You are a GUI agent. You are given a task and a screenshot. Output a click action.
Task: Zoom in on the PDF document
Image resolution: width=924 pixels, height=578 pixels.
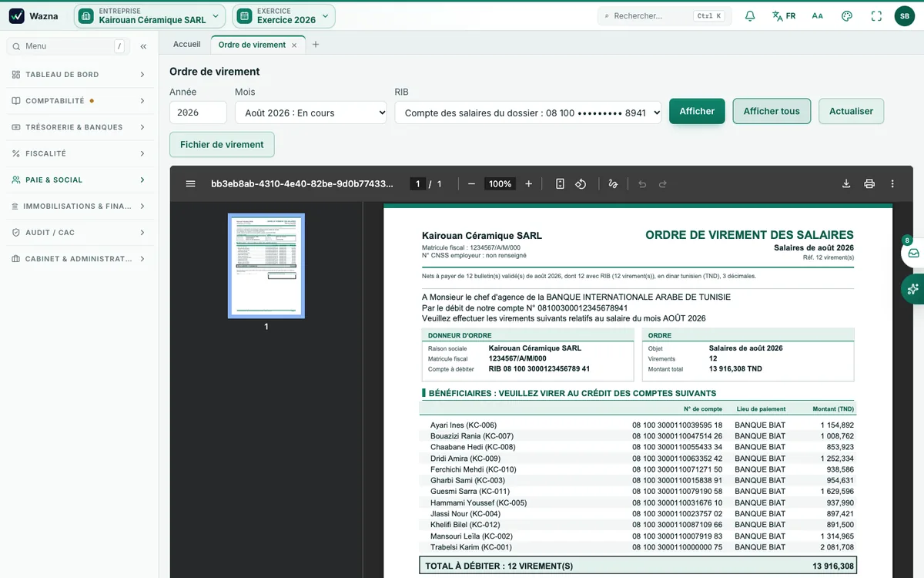(528, 184)
